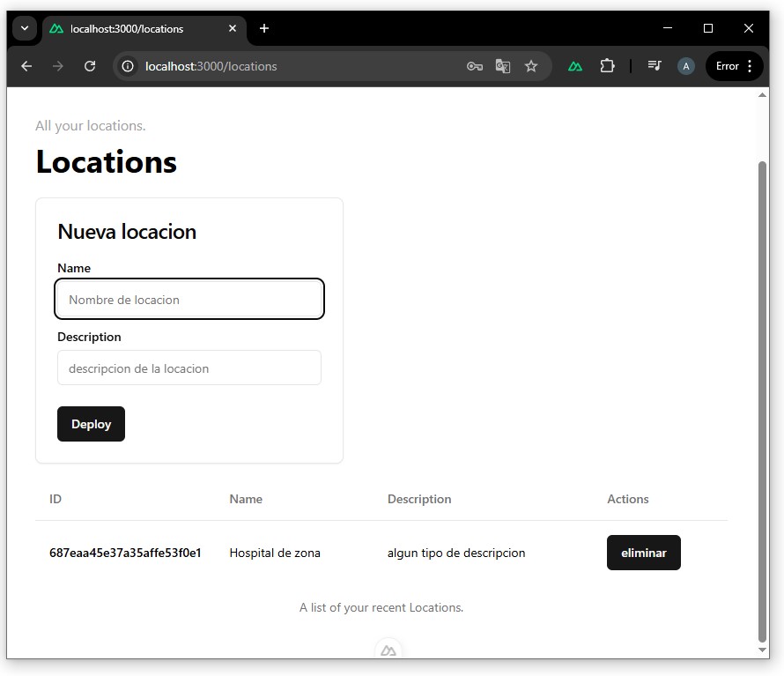This screenshot has height=676, width=784.
Task: Open the Extensions puzzle icon
Action: (607, 66)
